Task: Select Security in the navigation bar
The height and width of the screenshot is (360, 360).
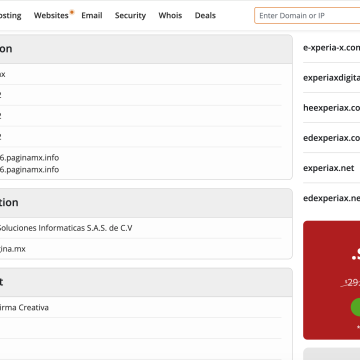Action: tap(130, 15)
